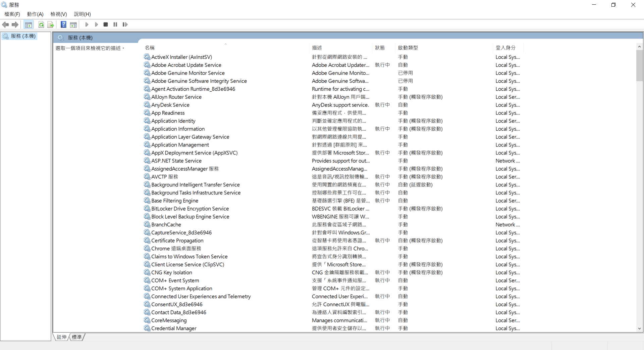The width and height of the screenshot is (644, 350).
Task: Select the AnyDesk Service row
Action: coord(170,105)
